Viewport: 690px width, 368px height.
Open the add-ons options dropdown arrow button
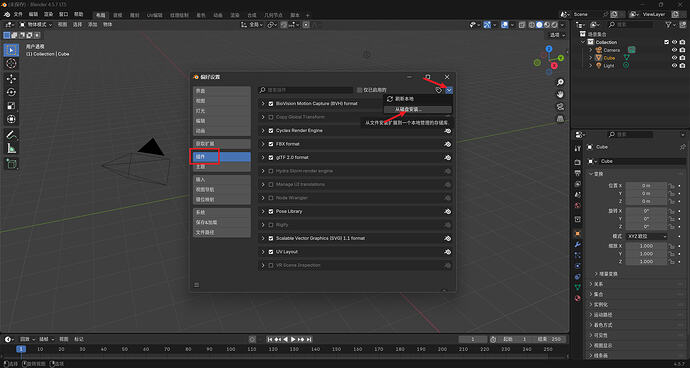point(449,90)
